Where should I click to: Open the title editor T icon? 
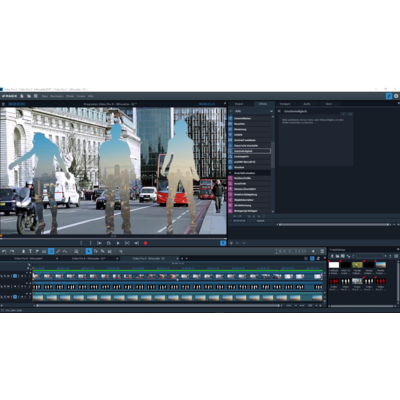30,251
